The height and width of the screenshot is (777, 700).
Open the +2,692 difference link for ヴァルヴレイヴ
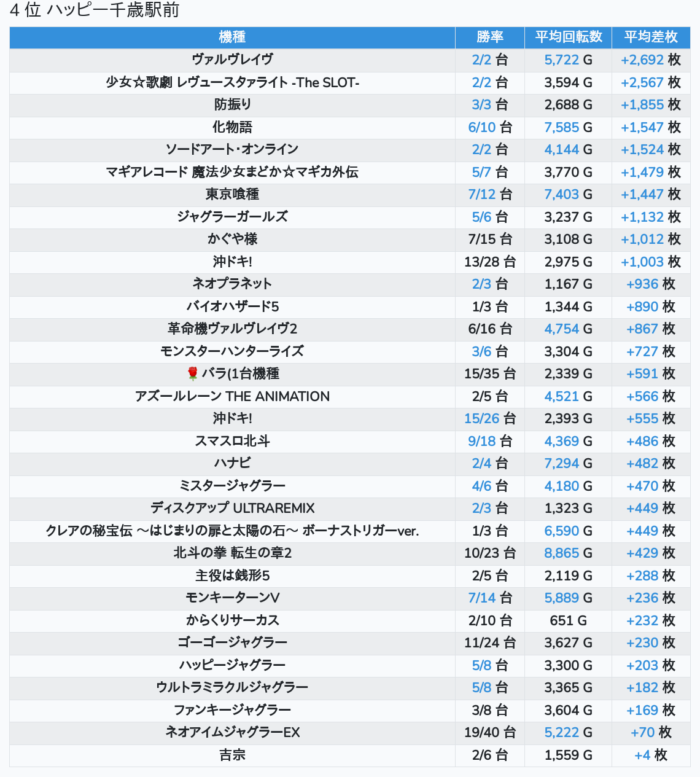pos(642,60)
